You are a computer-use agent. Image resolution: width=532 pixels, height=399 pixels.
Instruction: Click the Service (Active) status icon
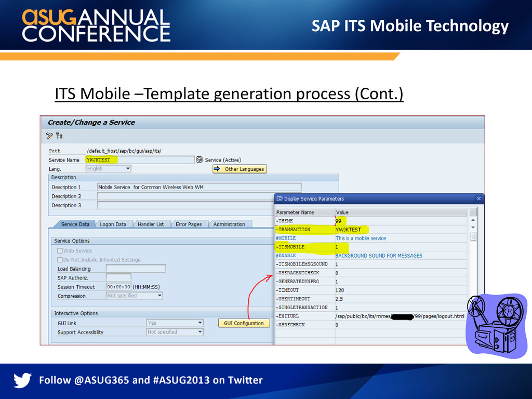199,159
